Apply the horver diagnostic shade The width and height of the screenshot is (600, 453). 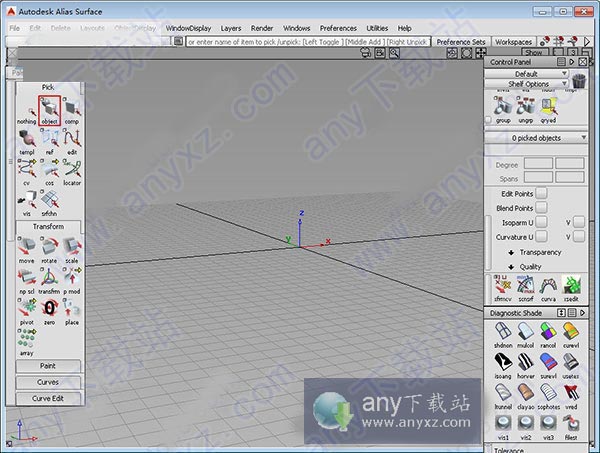coord(525,365)
